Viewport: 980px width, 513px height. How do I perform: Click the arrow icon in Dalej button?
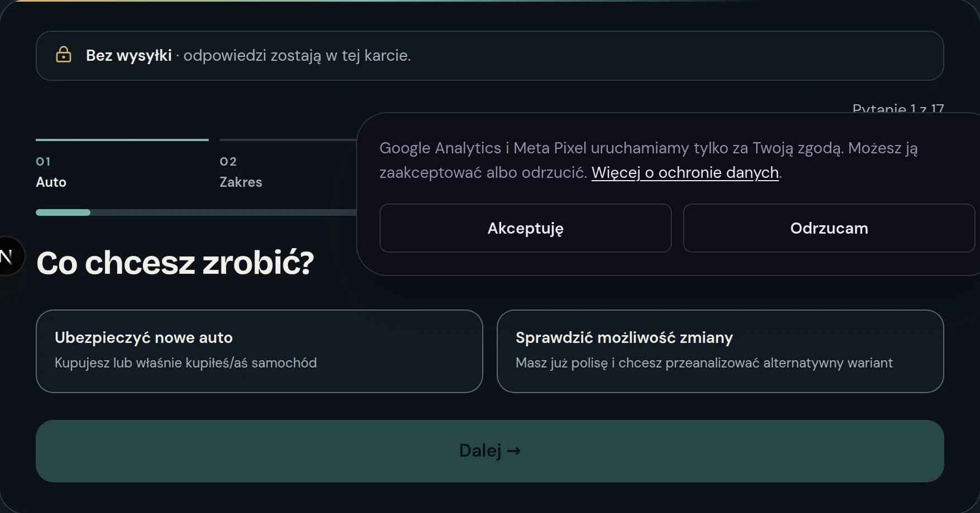pyautogui.click(x=514, y=451)
